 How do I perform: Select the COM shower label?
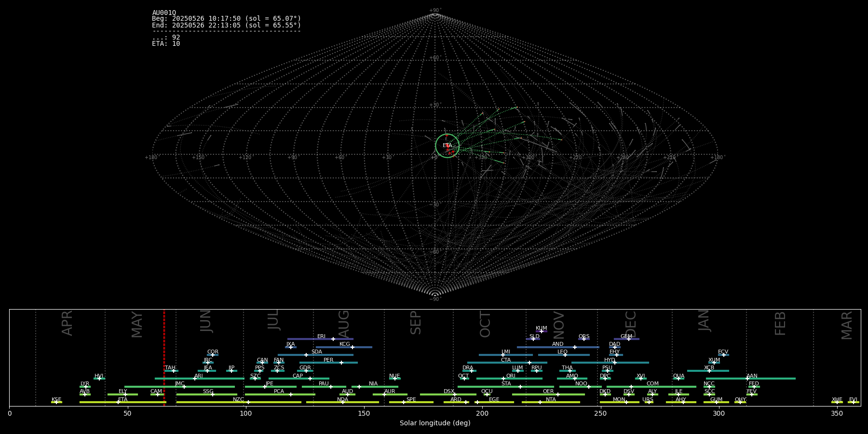point(652,384)
